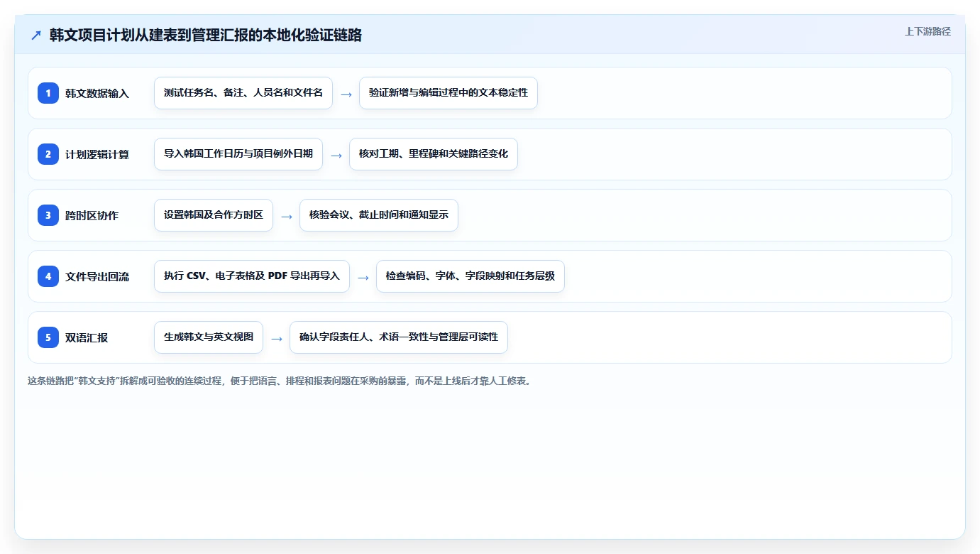
Task: Click step badge number 3
Action: point(48,215)
